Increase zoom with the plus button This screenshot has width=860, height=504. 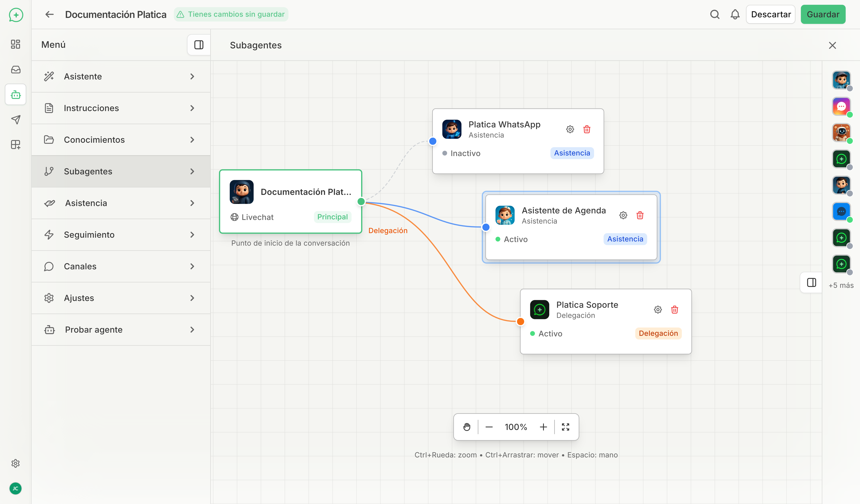pos(543,427)
